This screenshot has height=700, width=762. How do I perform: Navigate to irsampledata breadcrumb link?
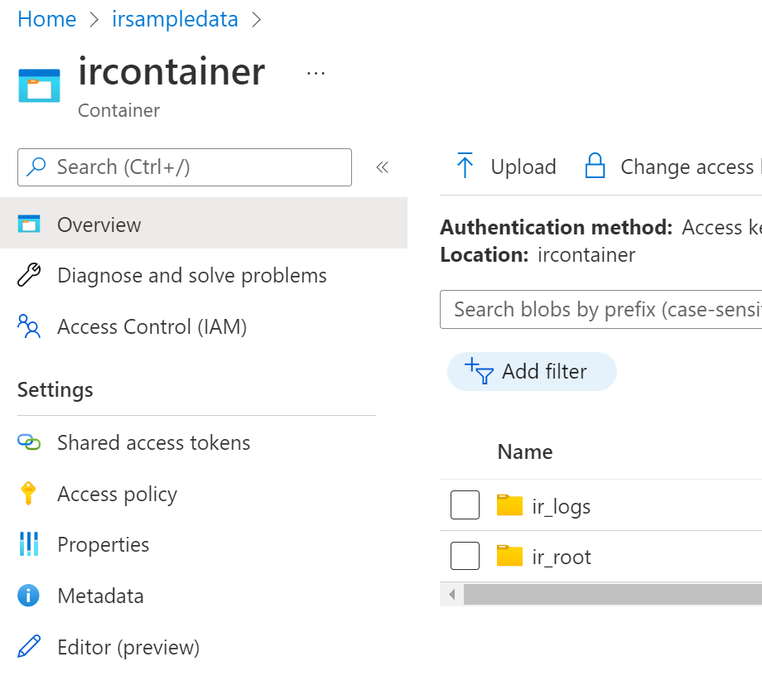coord(175,19)
